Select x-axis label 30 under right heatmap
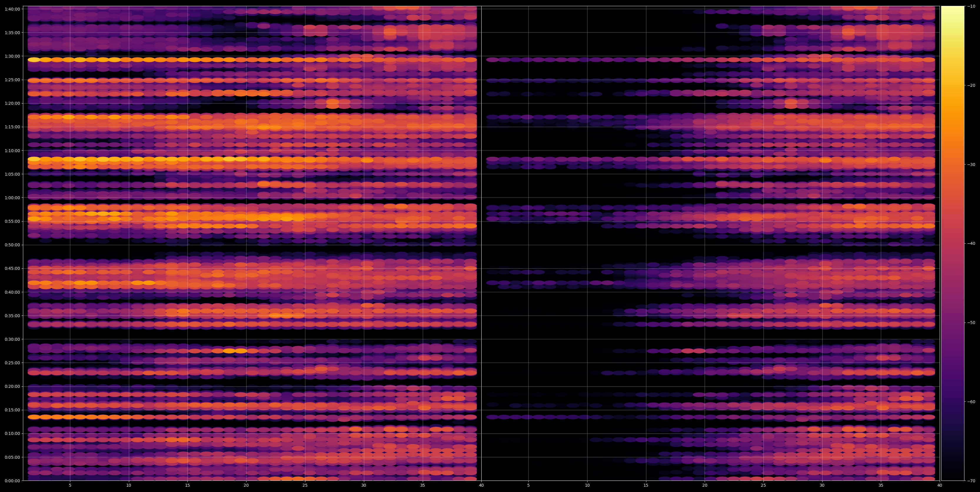Image resolution: width=980 pixels, height=492 pixels. 822,486
